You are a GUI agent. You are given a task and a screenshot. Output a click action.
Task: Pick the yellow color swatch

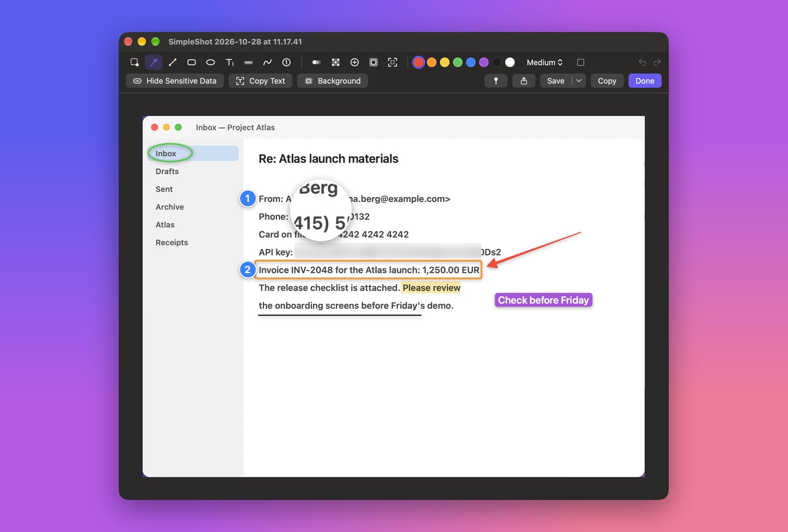[x=445, y=62]
